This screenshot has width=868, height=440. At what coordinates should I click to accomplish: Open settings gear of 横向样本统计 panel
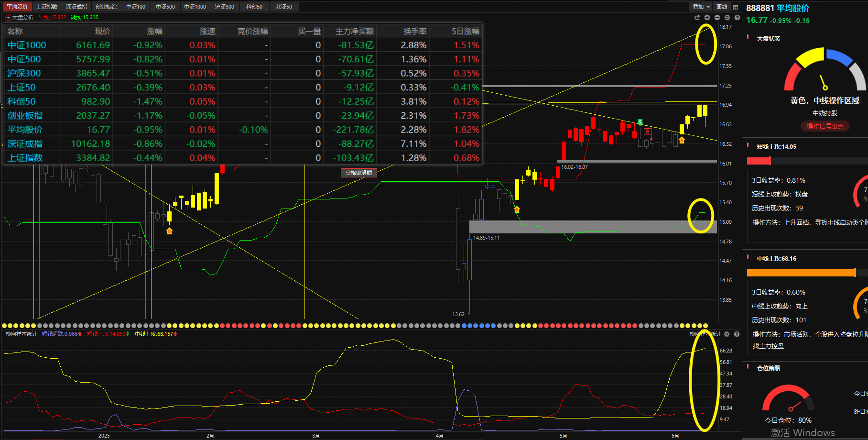point(727,334)
